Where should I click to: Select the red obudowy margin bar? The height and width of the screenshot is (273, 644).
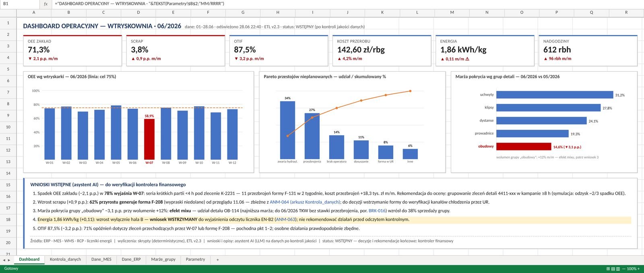pos(524,146)
